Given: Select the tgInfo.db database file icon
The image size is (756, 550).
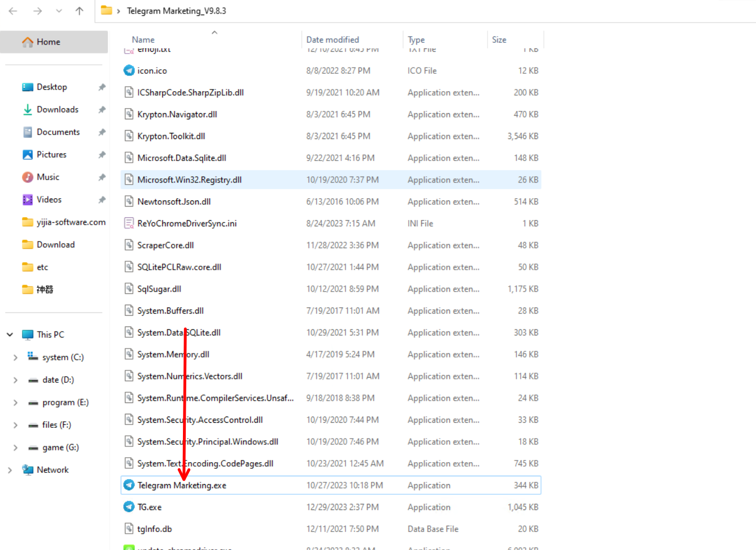Looking at the screenshot, I should tap(129, 529).
